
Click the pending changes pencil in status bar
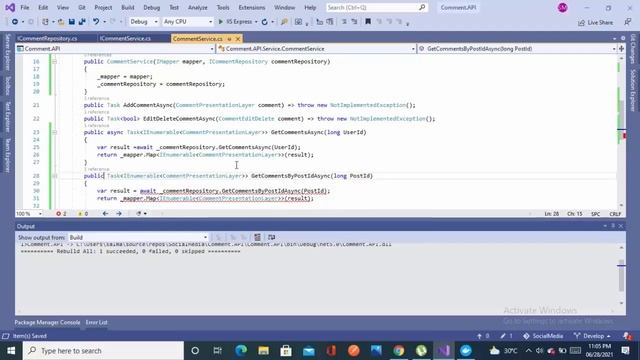click(507, 336)
